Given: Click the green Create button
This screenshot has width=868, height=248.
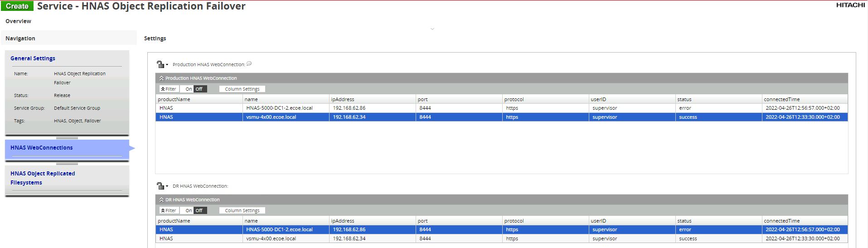Looking at the screenshot, I should 17,6.
